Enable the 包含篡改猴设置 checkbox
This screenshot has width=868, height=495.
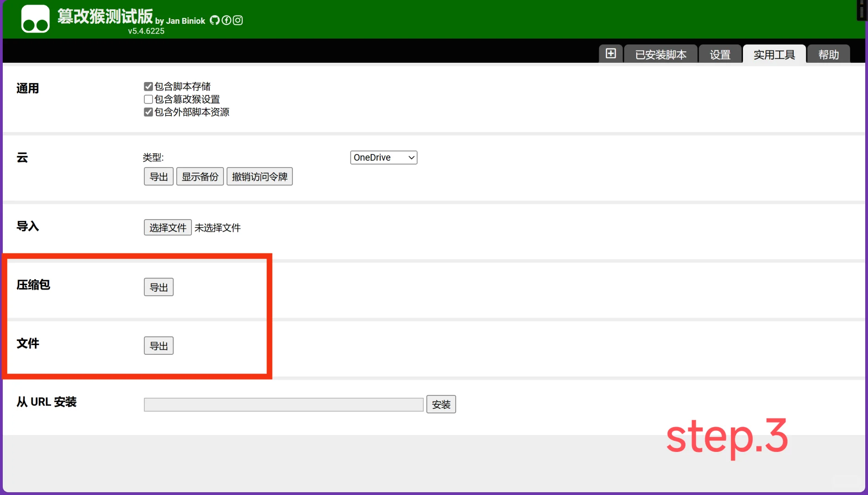[x=148, y=99]
